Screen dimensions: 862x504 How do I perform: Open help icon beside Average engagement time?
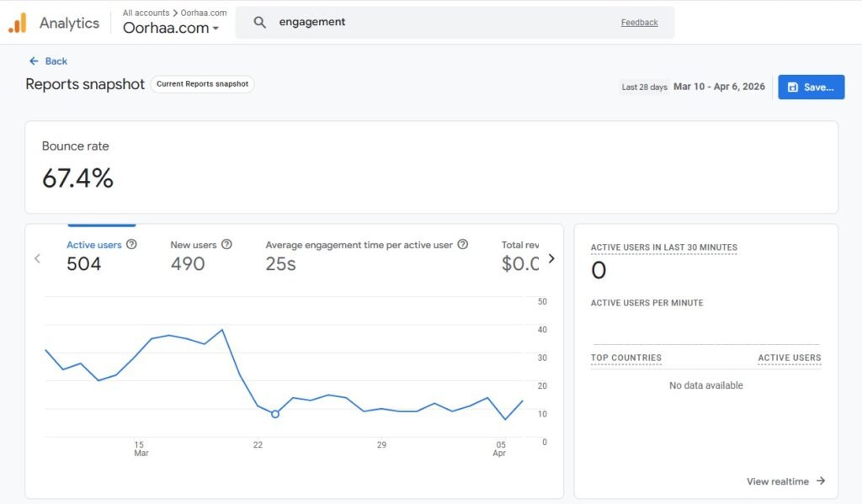click(463, 245)
